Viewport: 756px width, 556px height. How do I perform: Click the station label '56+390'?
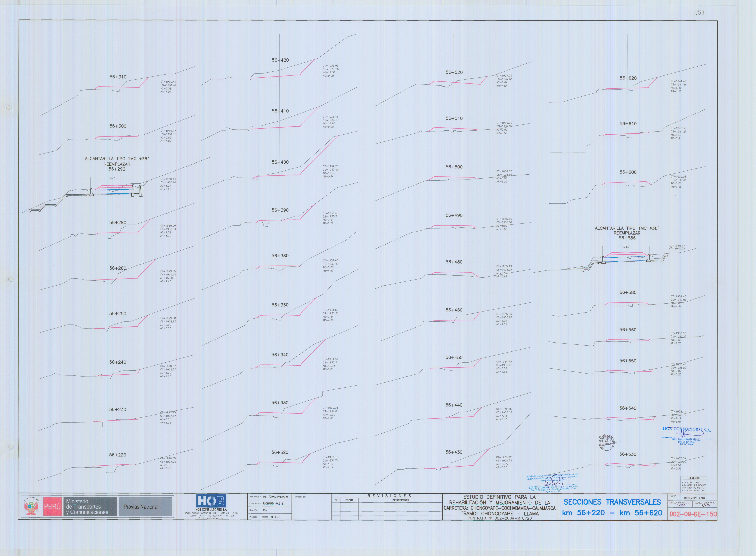click(x=280, y=210)
